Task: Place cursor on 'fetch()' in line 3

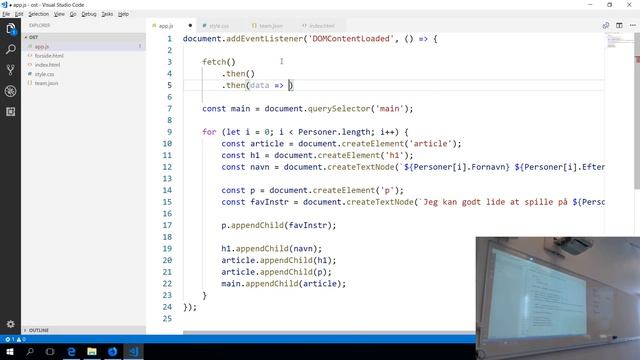Action: (219, 62)
